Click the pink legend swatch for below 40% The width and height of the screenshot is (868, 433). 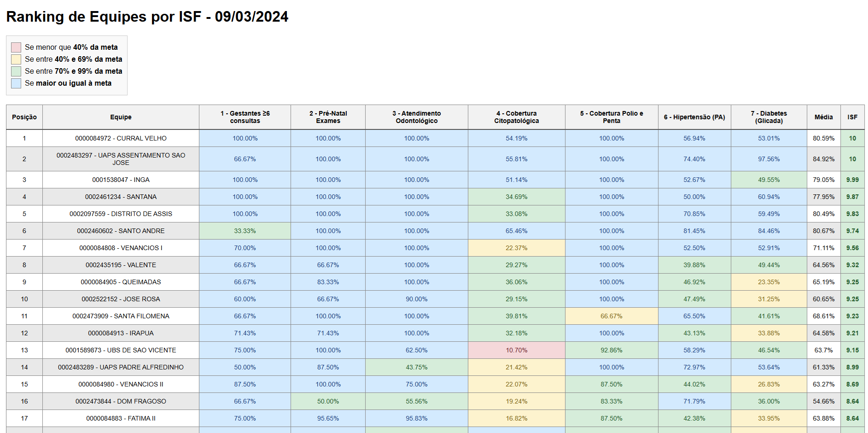16,47
